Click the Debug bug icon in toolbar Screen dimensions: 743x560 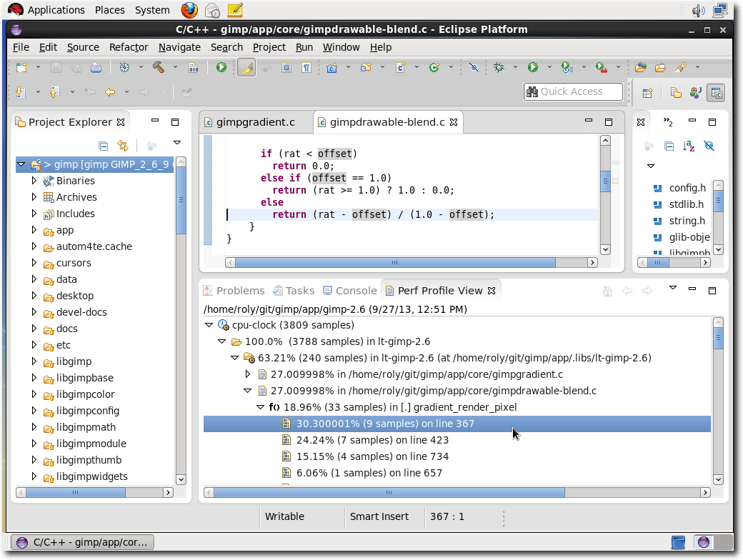click(x=499, y=67)
